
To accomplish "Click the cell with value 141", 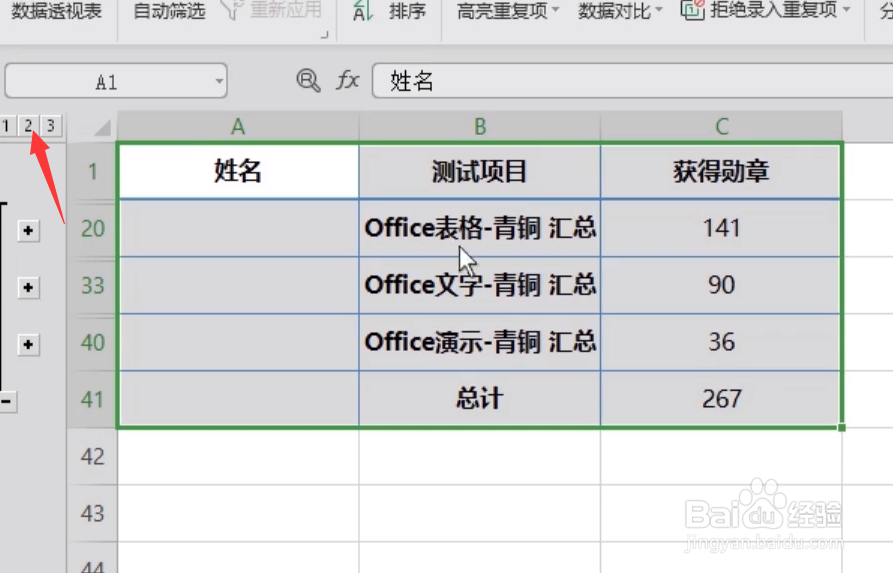I will tap(721, 228).
